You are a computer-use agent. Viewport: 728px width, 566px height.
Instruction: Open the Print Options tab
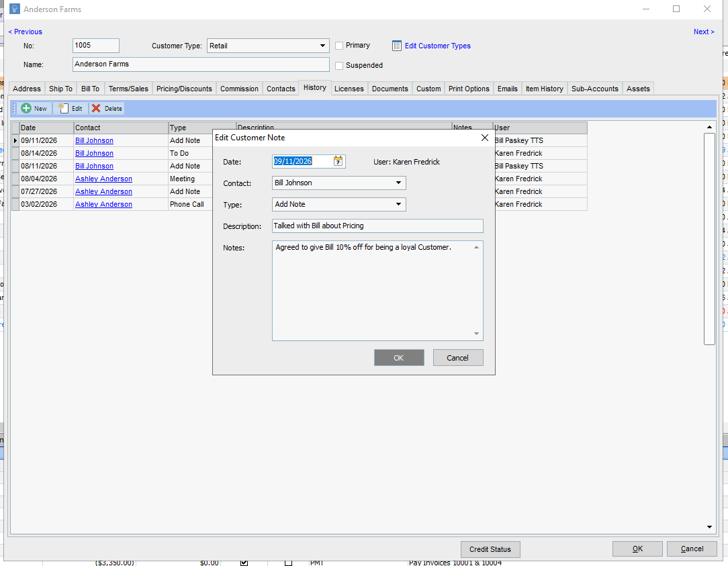(469, 89)
